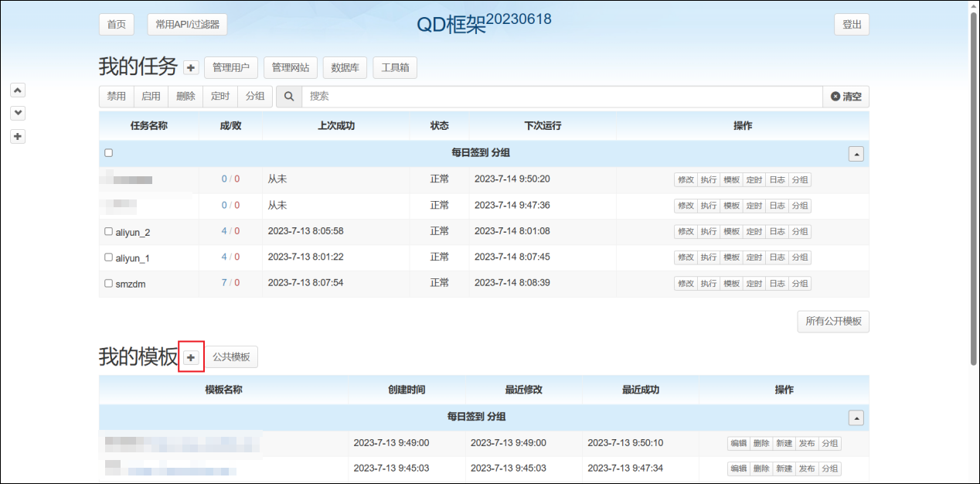Toggle the task group select-all checkbox
The width and height of the screenshot is (980, 484).
point(108,153)
